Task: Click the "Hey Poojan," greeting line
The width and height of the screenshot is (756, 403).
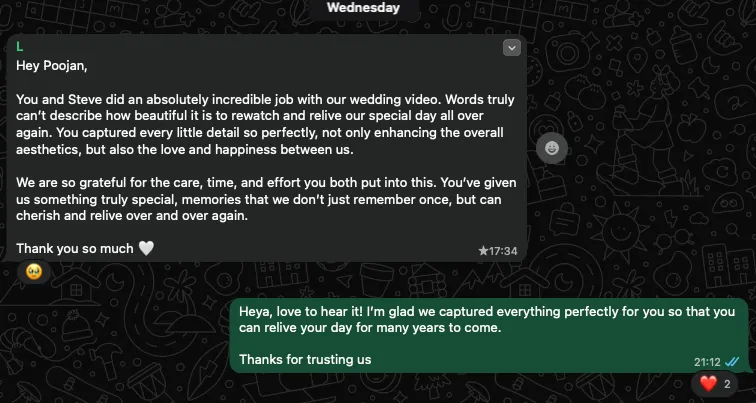Action: pyautogui.click(x=52, y=66)
